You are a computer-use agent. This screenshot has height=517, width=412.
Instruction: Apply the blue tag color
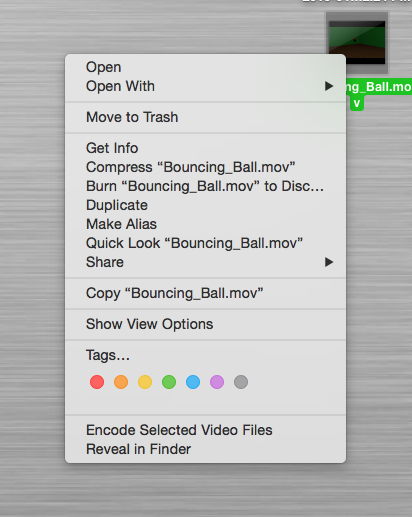point(193,382)
